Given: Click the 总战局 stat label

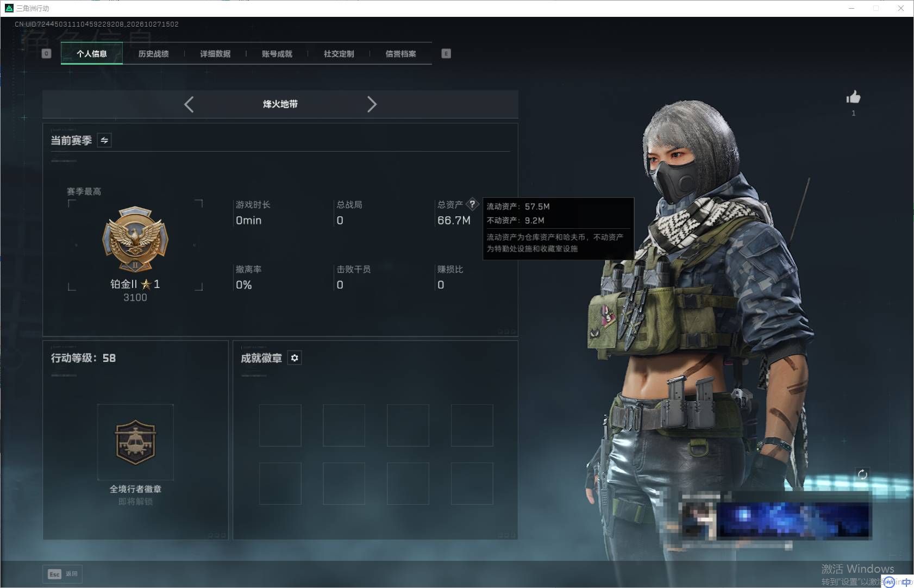Looking at the screenshot, I should [x=349, y=205].
